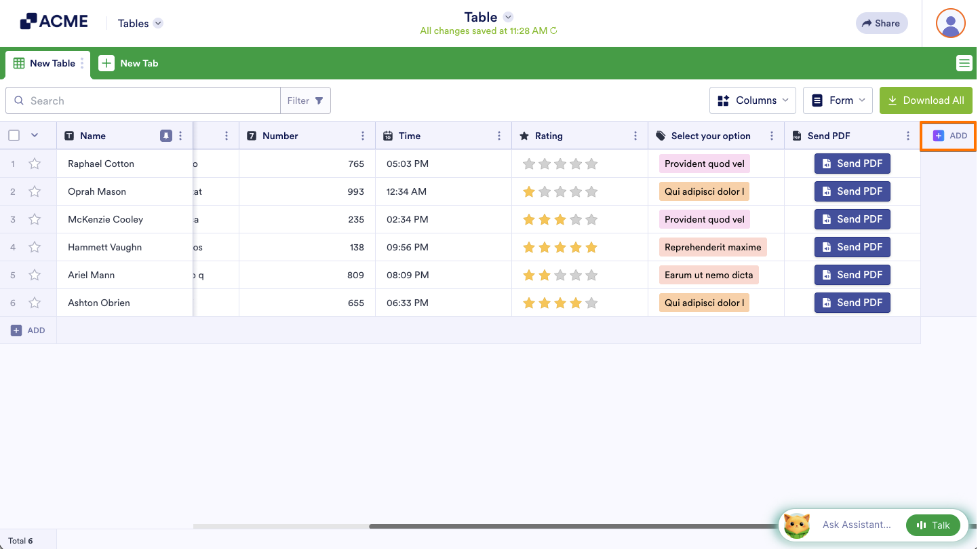Send PDF for Raphael Cotton row

[852, 164]
